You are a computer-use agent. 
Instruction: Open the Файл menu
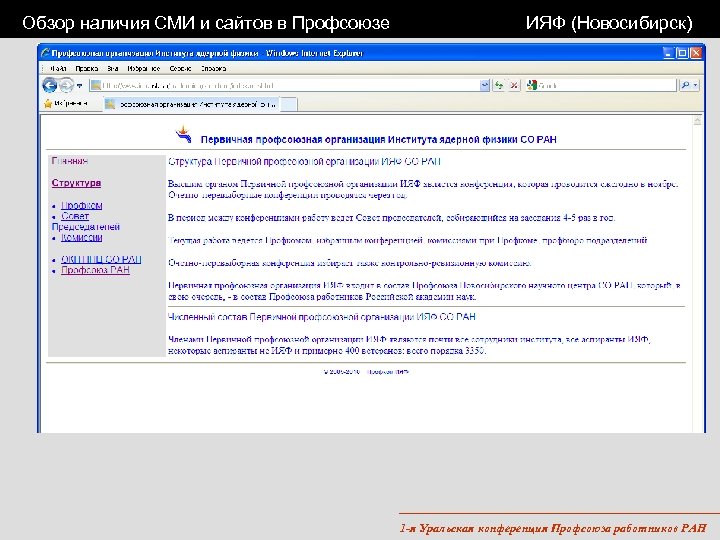(x=58, y=68)
